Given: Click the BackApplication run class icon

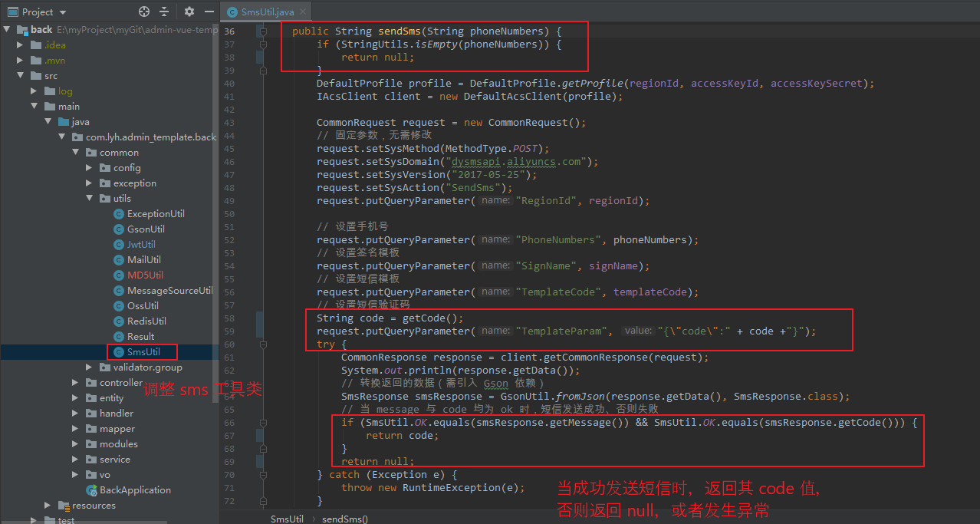Looking at the screenshot, I should coord(91,490).
